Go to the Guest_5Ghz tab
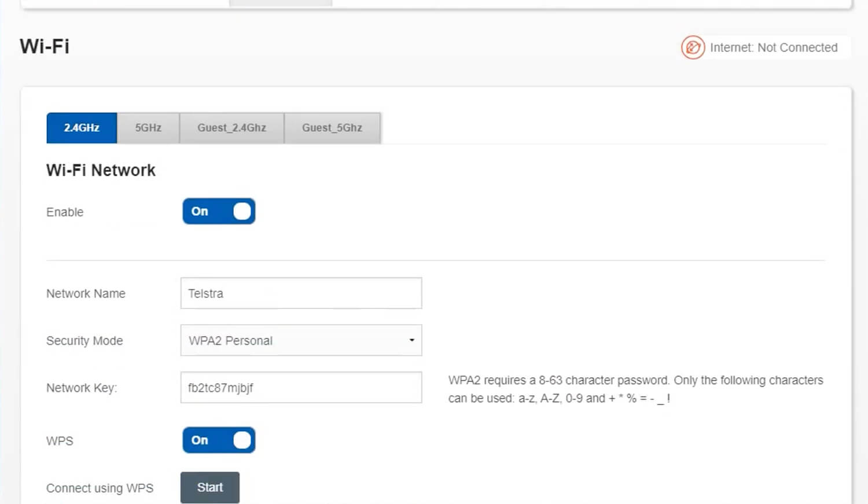Screen dimensions: 868x504 pyautogui.click(x=332, y=128)
